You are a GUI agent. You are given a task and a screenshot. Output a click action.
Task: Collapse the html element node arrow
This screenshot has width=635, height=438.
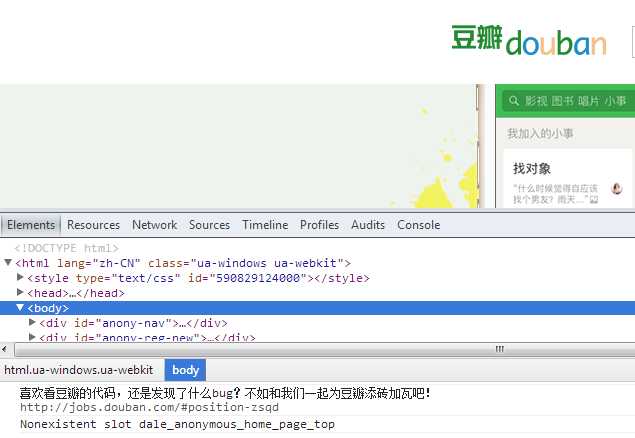tap(8, 263)
